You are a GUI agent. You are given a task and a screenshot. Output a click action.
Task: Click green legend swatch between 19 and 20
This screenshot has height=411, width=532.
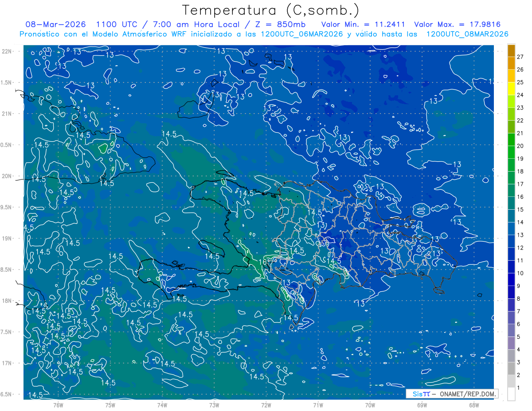[511, 153]
